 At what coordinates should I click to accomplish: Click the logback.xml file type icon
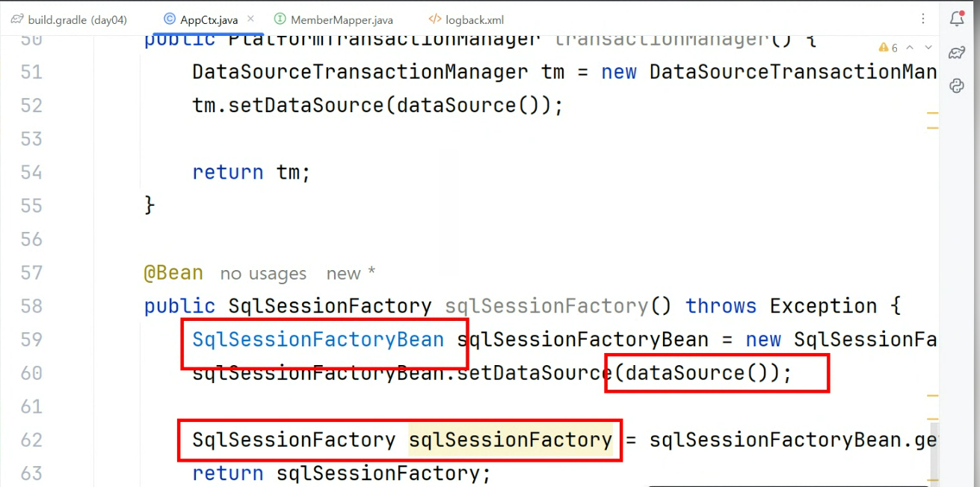434,19
